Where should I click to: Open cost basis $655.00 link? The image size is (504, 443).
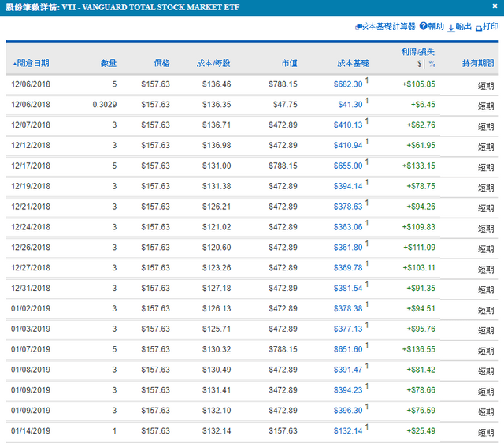pos(348,166)
